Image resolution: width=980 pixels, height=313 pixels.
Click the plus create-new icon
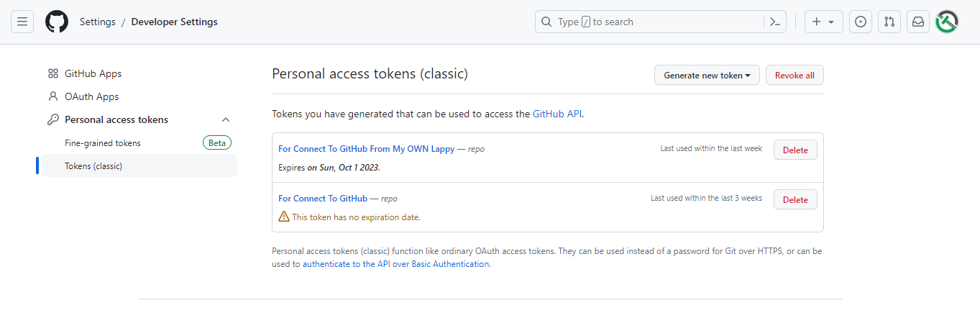[817, 22]
